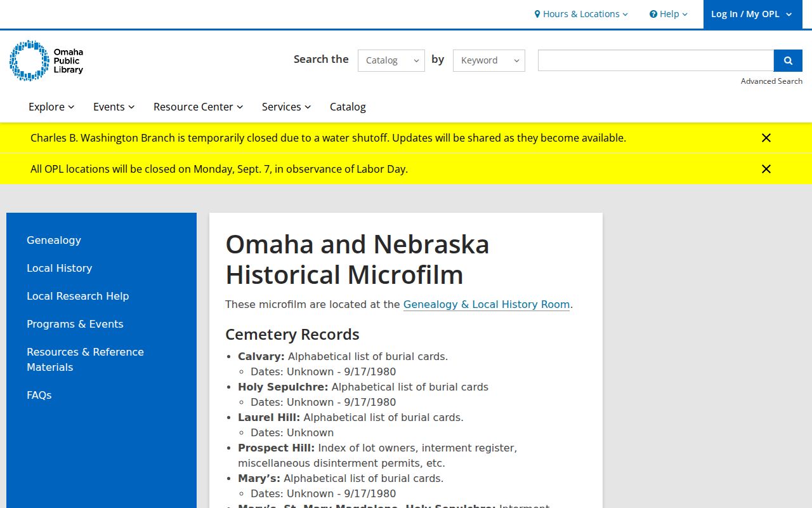Screen dimensions: 812x508
Task: Click the Mary's burial cards entry
Action: point(341,478)
